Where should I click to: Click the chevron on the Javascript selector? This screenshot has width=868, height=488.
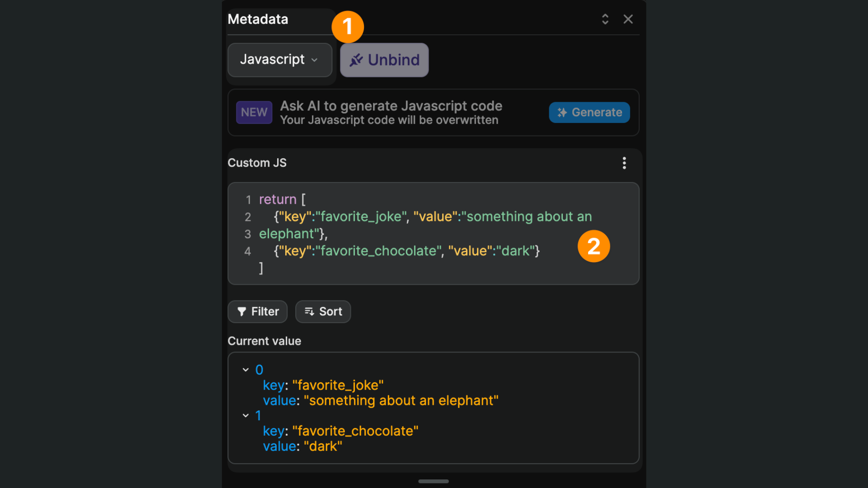pos(315,60)
